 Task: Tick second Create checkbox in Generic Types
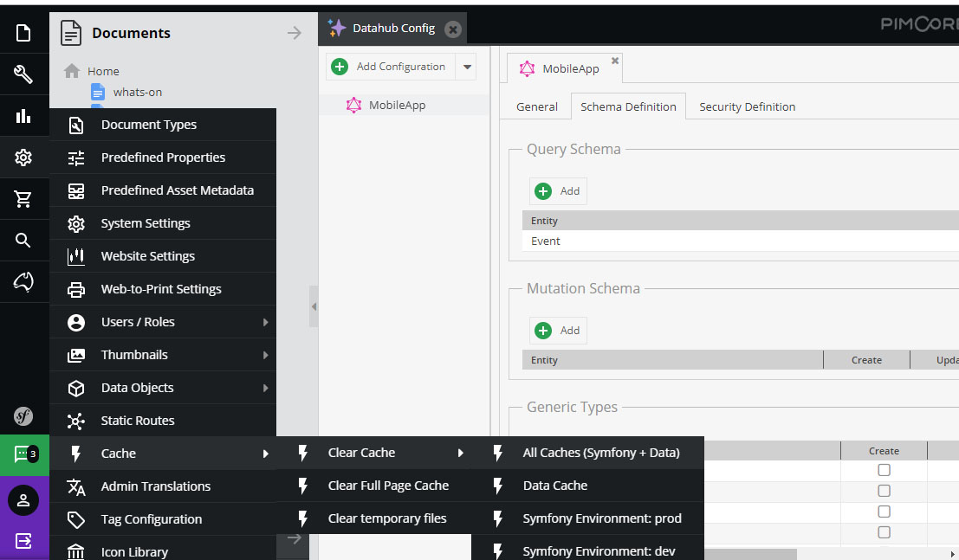[x=884, y=491]
